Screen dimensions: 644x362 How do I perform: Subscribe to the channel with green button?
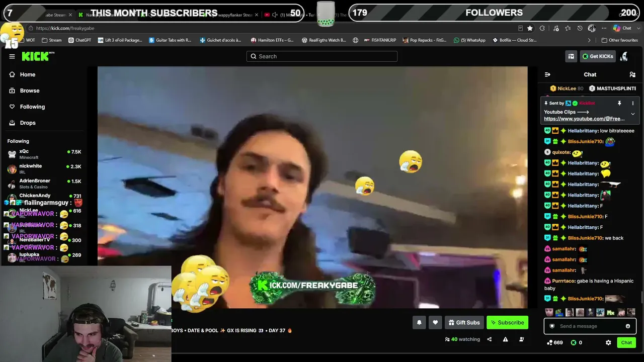click(508, 323)
